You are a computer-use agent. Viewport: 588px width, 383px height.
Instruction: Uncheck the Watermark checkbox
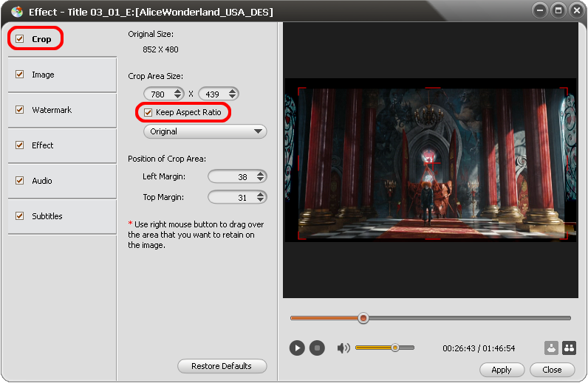(x=19, y=109)
